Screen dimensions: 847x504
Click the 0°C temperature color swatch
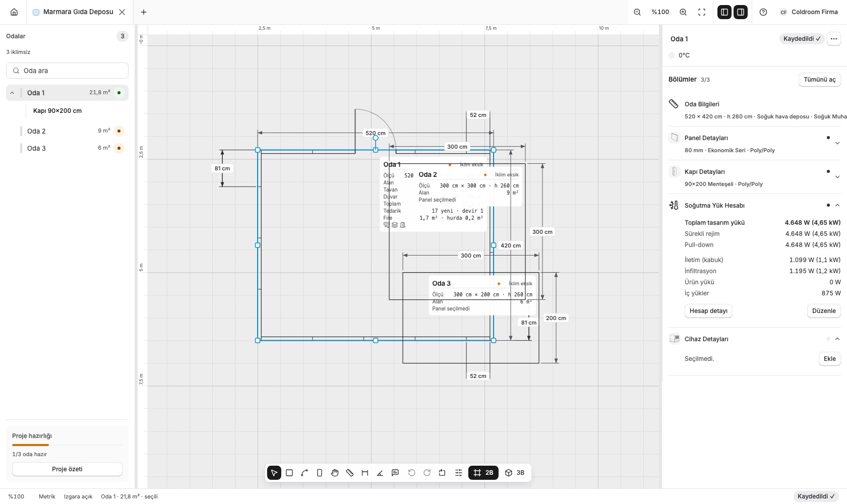point(672,55)
